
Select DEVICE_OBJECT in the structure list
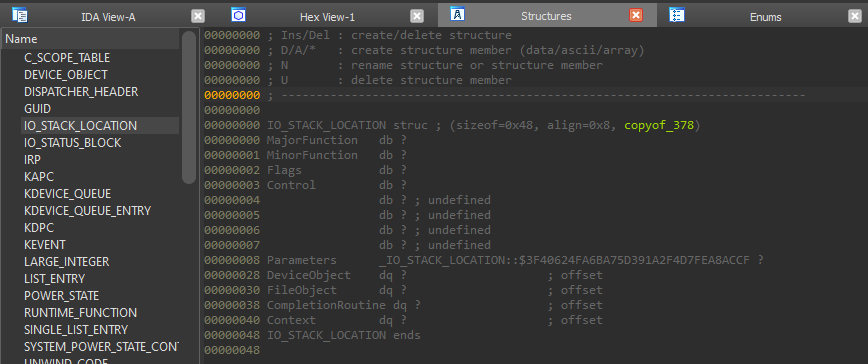pos(66,74)
